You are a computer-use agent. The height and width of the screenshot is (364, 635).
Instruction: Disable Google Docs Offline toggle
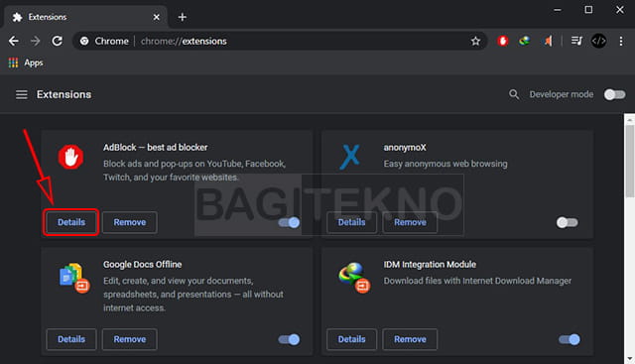pyautogui.click(x=289, y=339)
